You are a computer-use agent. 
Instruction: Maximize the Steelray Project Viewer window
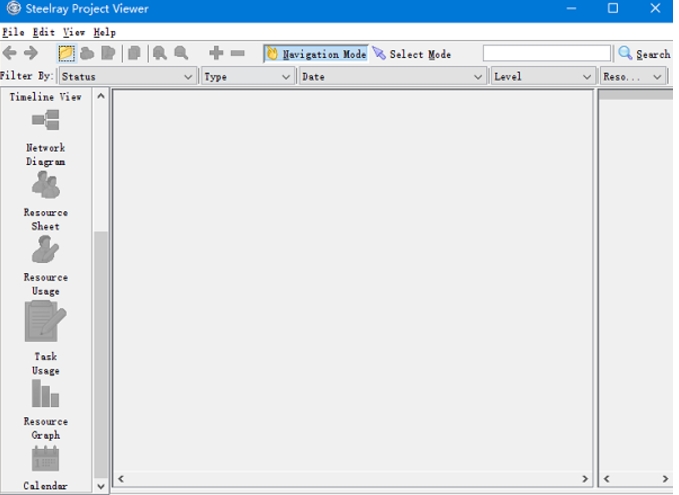(613, 8)
